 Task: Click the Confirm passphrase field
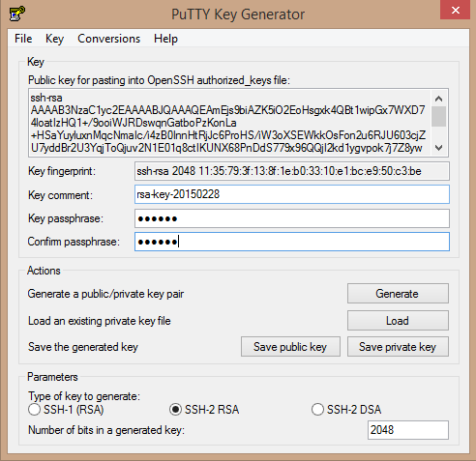[292, 242]
